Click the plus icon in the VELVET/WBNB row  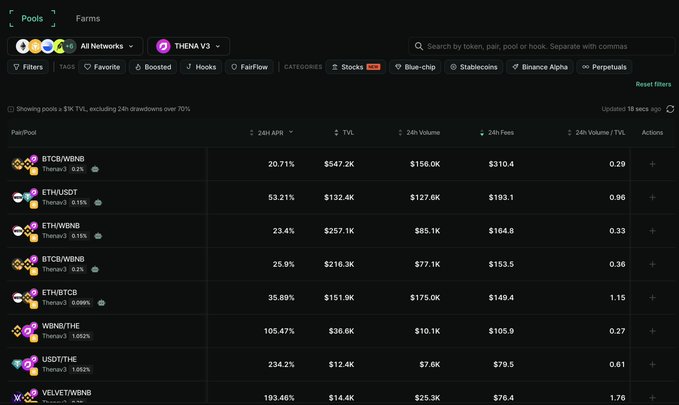pos(652,398)
